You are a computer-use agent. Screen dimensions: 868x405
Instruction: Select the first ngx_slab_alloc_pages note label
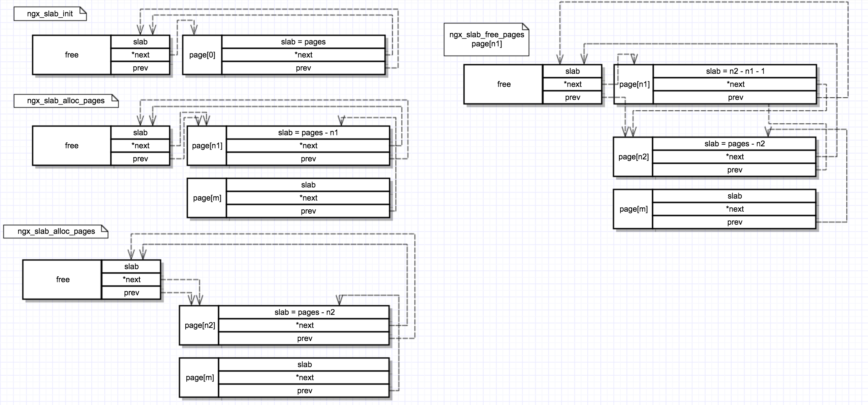click(x=66, y=101)
